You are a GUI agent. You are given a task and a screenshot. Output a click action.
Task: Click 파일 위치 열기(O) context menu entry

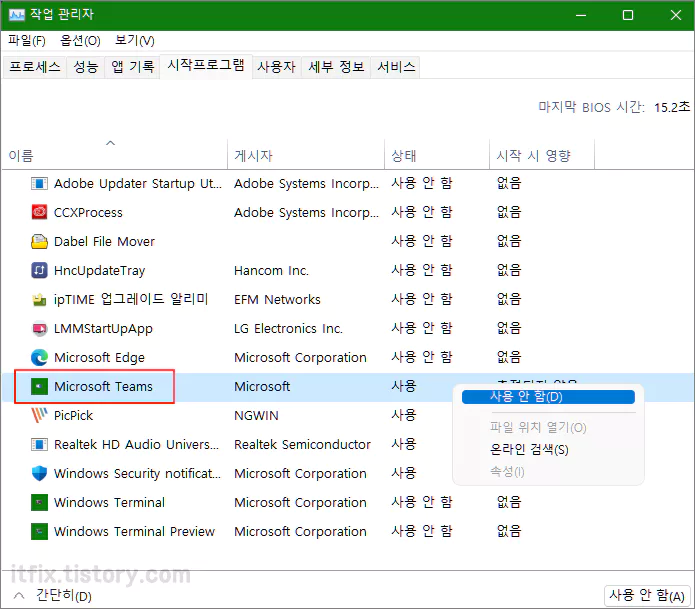tap(538, 427)
